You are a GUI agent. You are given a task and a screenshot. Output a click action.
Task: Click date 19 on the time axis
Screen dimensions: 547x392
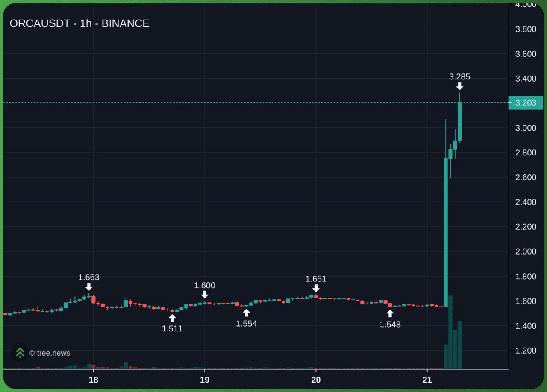click(205, 380)
